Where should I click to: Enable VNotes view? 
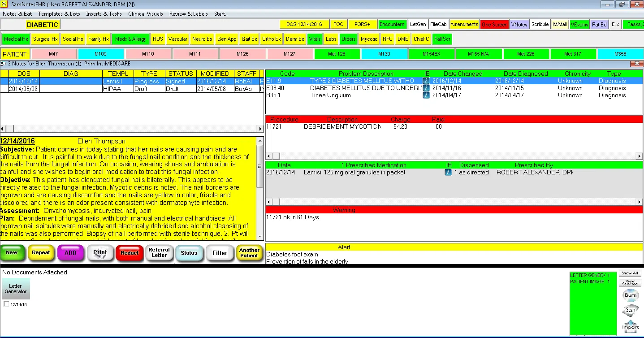pyautogui.click(x=519, y=25)
